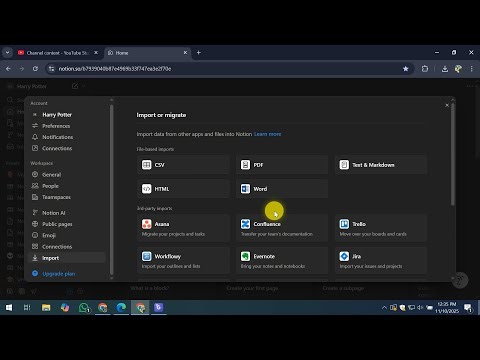The height and width of the screenshot is (360, 480).
Task: Open Notifications settings
Action: (68, 137)
